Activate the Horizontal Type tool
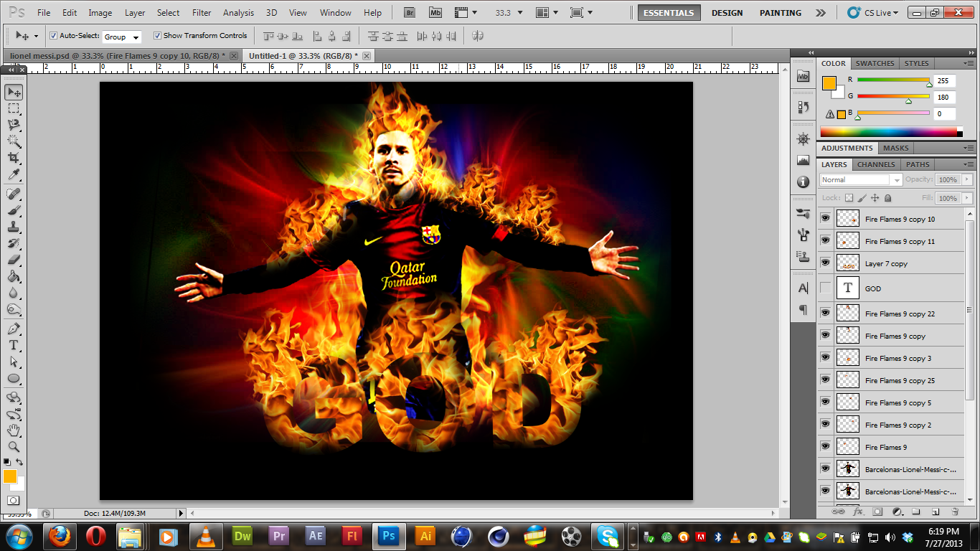Image resolution: width=980 pixels, height=551 pixels. tap(14, 344)
